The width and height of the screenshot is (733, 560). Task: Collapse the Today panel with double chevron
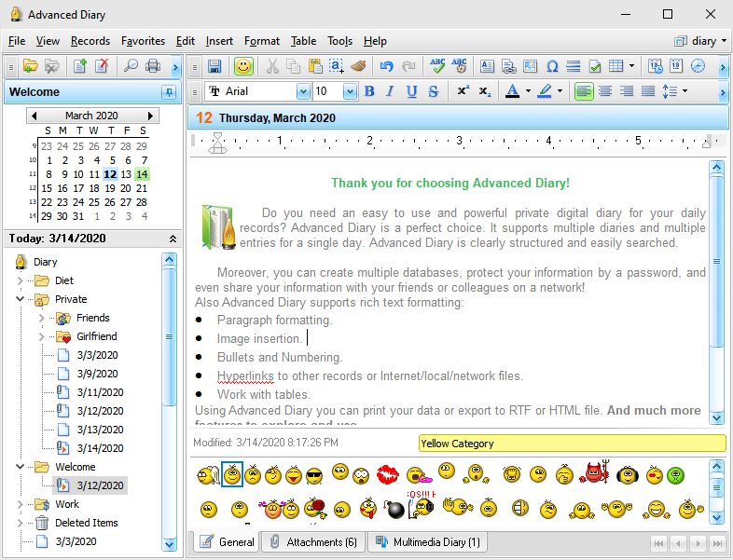173,239
